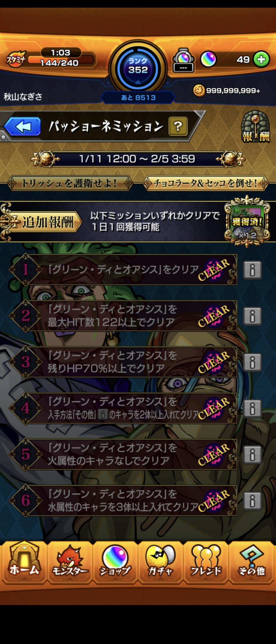Open info for mission 6
Image resolution: width=276 pixels, height=644 pixels.
coord(252,501)
